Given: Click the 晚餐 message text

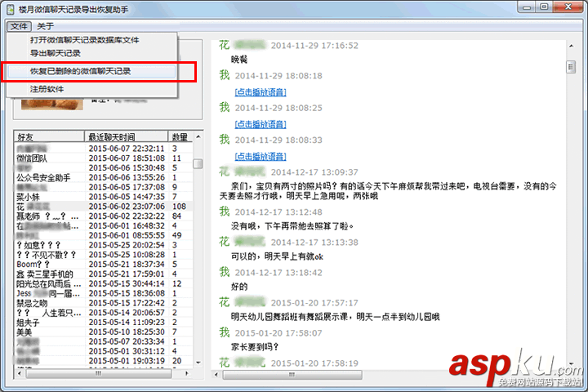Looking at the screenshot, I should [x=239, y=60].
